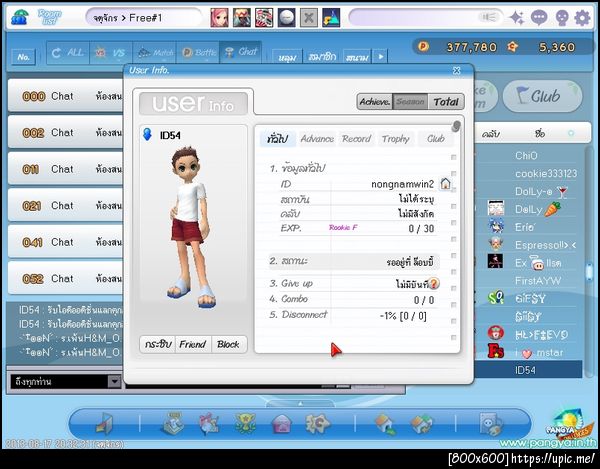Open room 011 Chat
This screenshot has width=600, height=469.
66,169
